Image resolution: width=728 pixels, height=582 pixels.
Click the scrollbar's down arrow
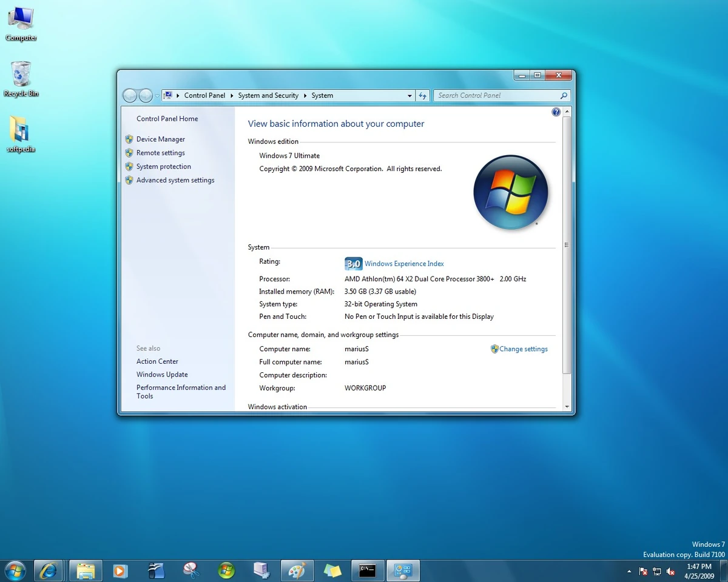[566, 407]
